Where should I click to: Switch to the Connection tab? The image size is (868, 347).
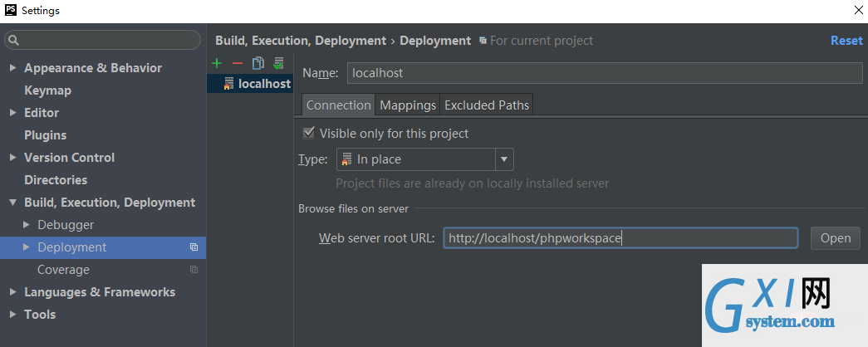tap(338, 105)
